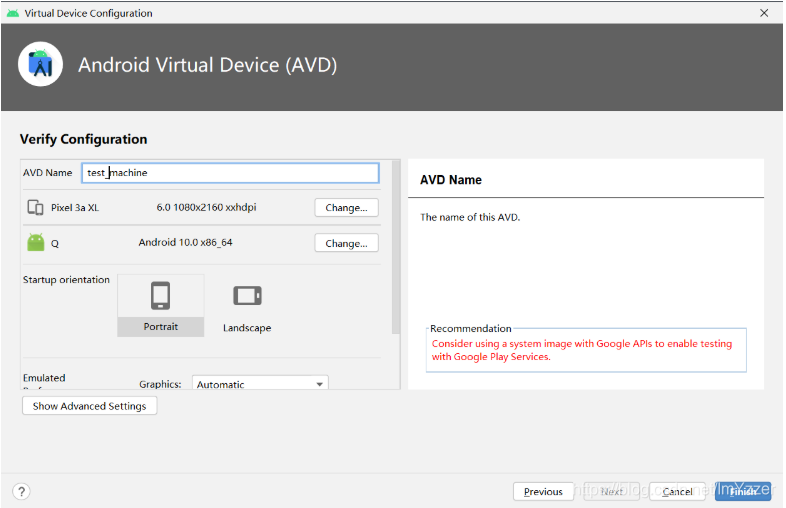This screenshot has width=786, height=508.
Task: Click the Android Studio logo in the header
Action: [x=40, y=64]
